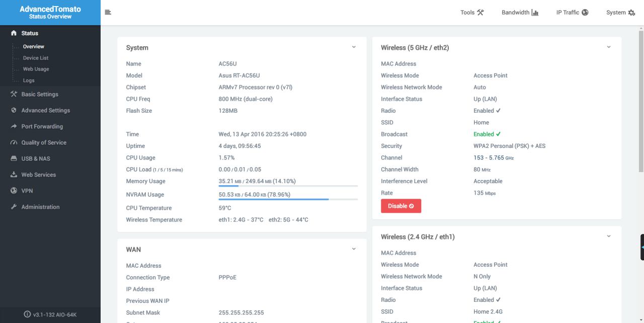
Task: Click the IP Traffic globe icon
Action: click(x=585, y=13)
